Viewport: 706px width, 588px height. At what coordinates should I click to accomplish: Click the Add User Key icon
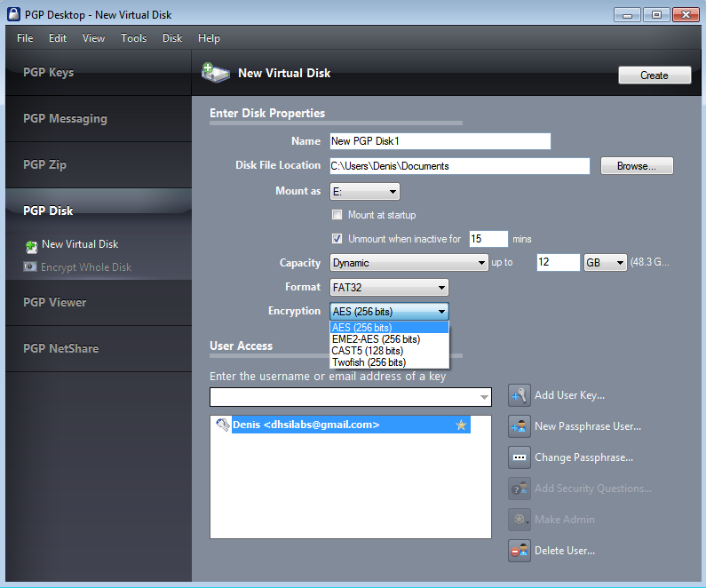tap(520, 395)
